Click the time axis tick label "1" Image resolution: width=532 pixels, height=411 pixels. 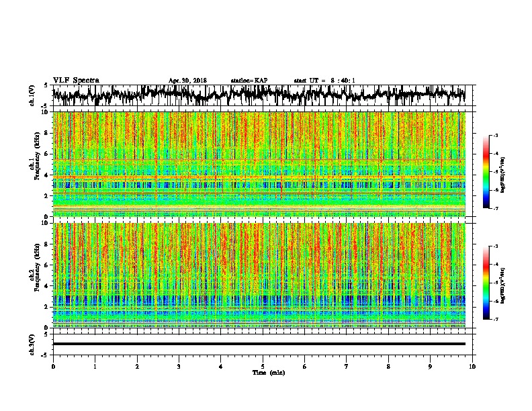tap(95, 367)
